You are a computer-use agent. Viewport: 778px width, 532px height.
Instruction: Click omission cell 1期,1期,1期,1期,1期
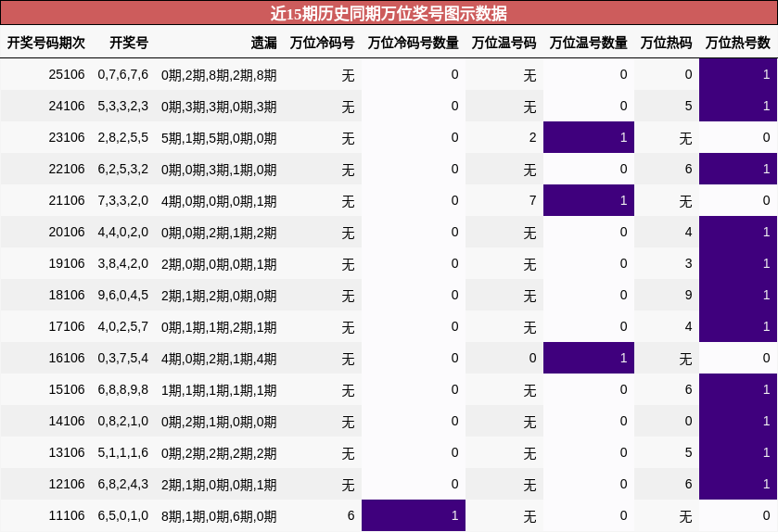[x=219, y=389]
